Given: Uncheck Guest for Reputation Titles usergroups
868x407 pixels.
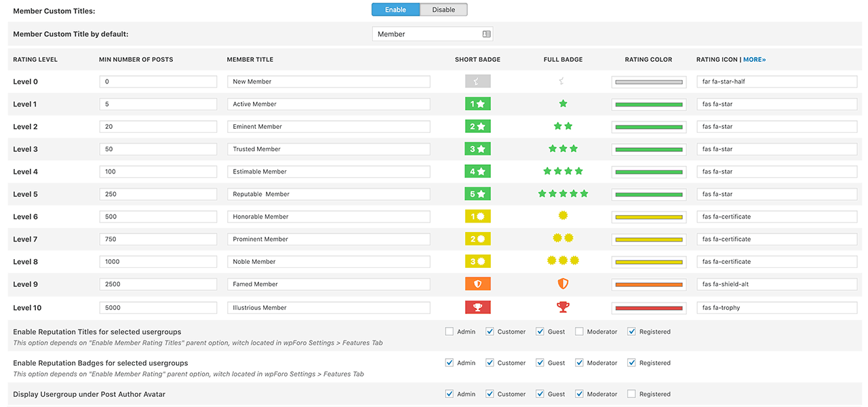Looking at the screenshot, I should tap(540, 332).
